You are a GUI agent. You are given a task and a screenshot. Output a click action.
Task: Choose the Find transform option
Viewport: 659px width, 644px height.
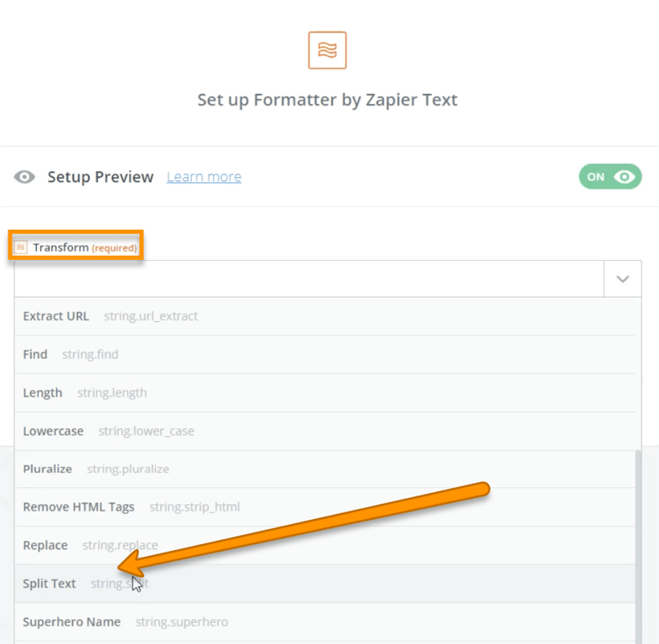click(x=35, y=355)
